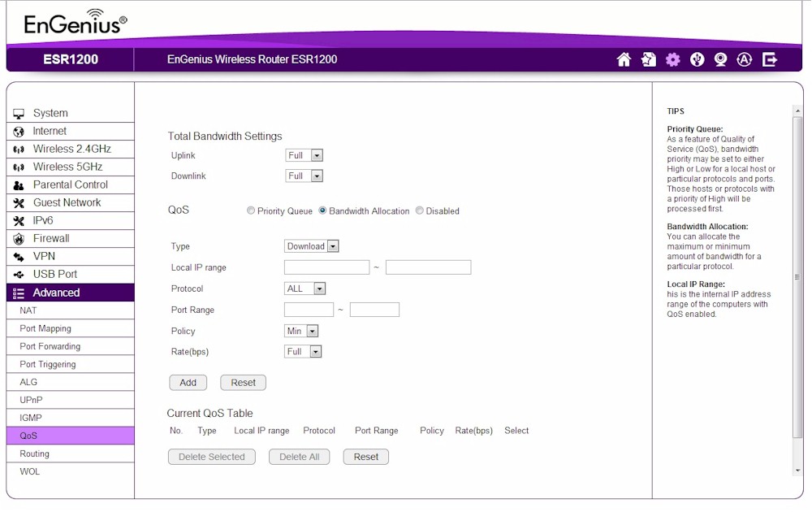Go to the Home icon in header
Screen dimensions: 812x512
[x=624, y=59]
